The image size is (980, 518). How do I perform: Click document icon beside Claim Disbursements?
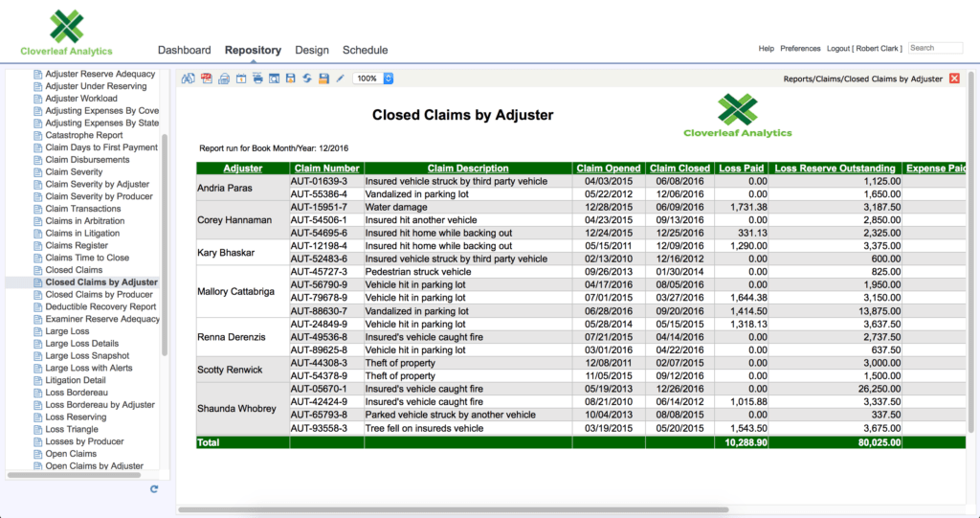pos(37,160)
